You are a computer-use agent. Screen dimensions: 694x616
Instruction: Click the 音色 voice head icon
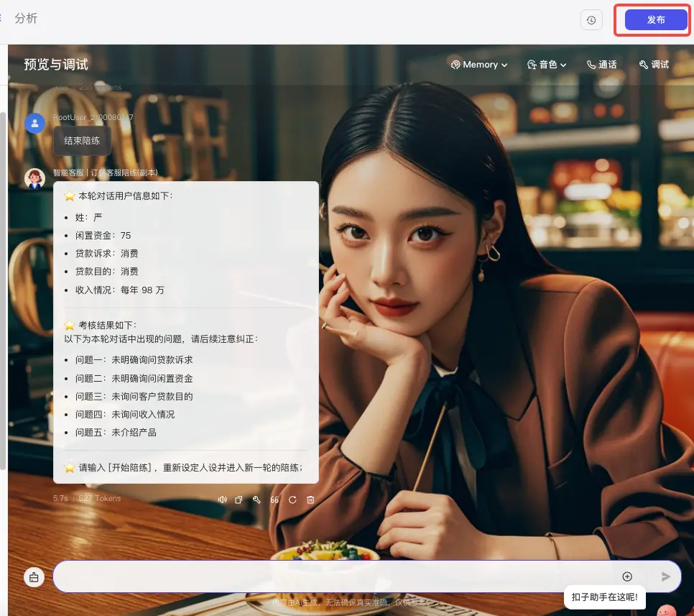[532, 65]
